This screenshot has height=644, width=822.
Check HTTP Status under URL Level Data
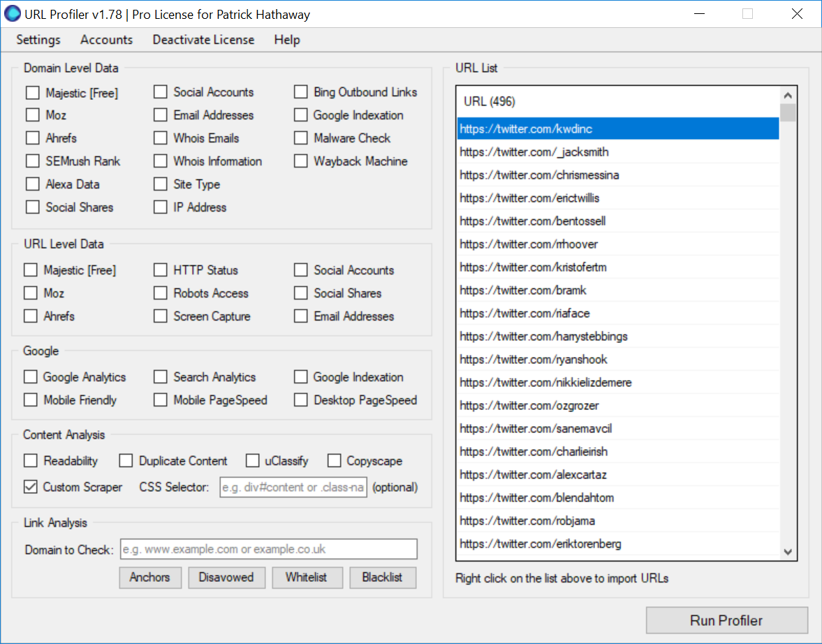160,270
